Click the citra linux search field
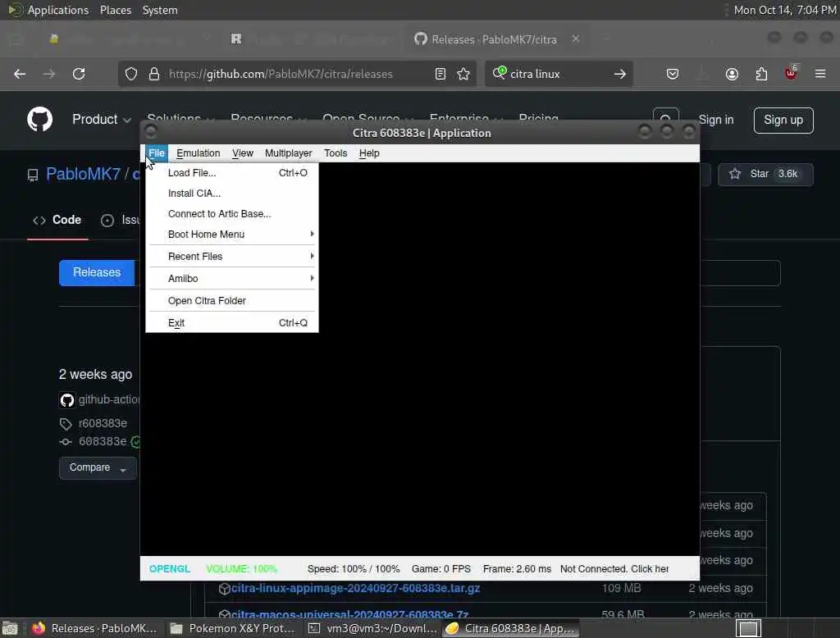Viewport: 840px width, 638px height. click(557, 74)
